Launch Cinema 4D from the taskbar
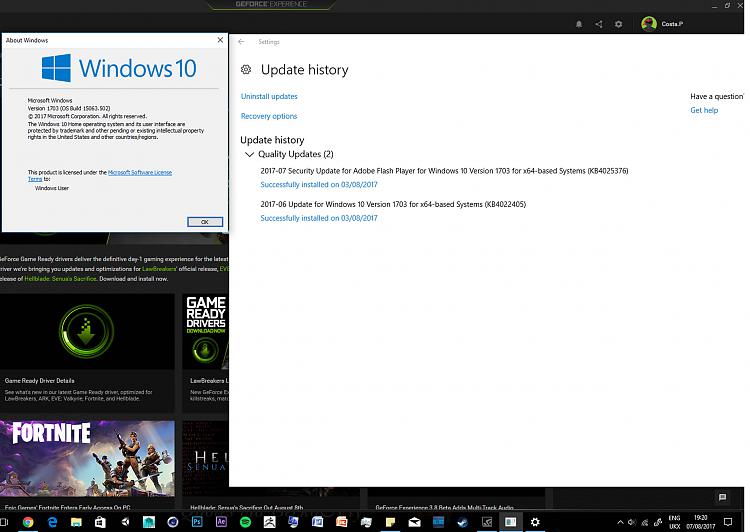Viewport: 750px width, 532px height. (173, 522)
